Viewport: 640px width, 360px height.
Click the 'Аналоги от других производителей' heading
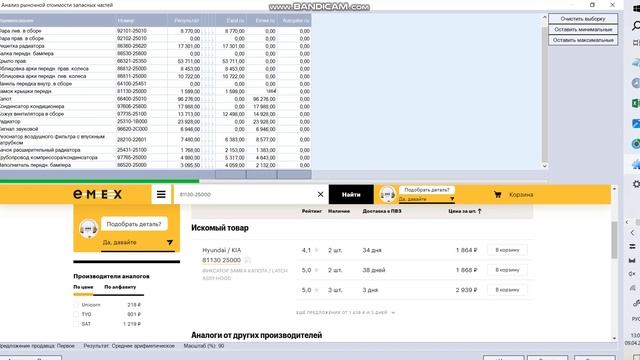[x=256, y=335]
